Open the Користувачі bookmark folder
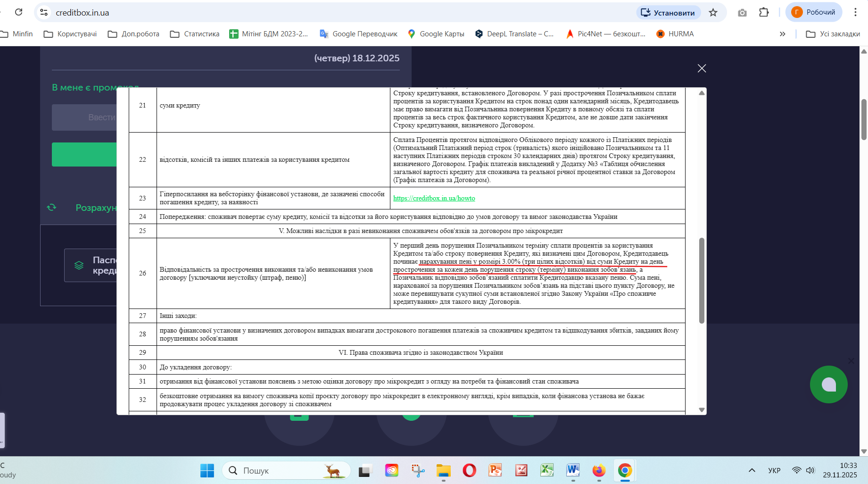Image resolution: width=868 pixels, height=484 pixels. [x=70, y=34]
